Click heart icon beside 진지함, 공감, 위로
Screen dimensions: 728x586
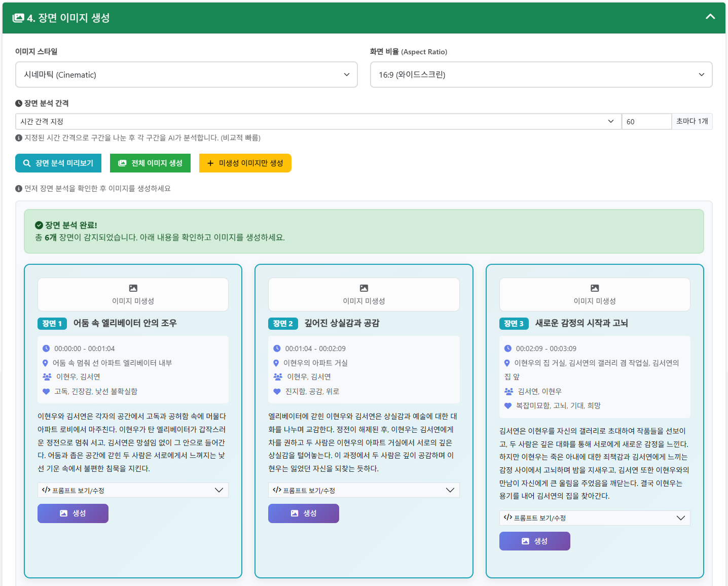(x=277, y=391)
